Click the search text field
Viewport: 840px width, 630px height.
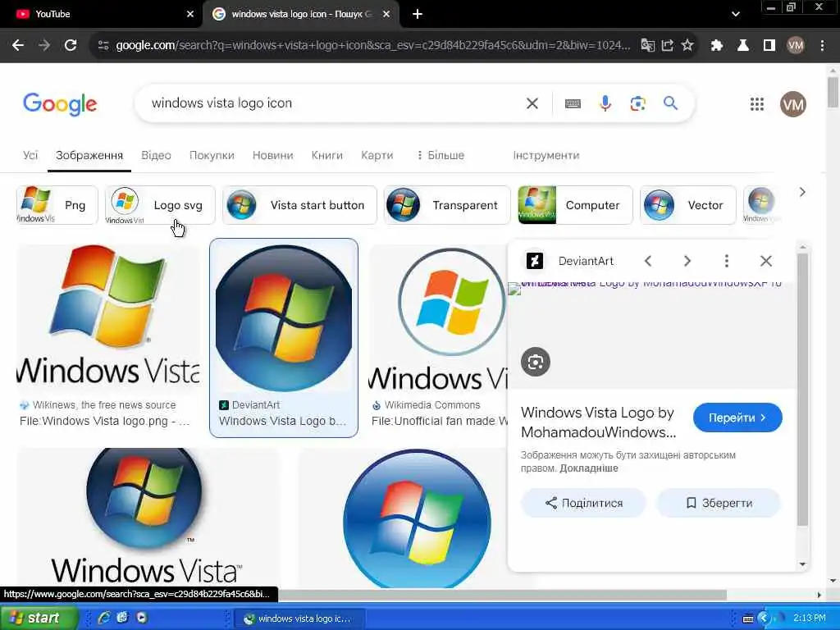(332, 103)
